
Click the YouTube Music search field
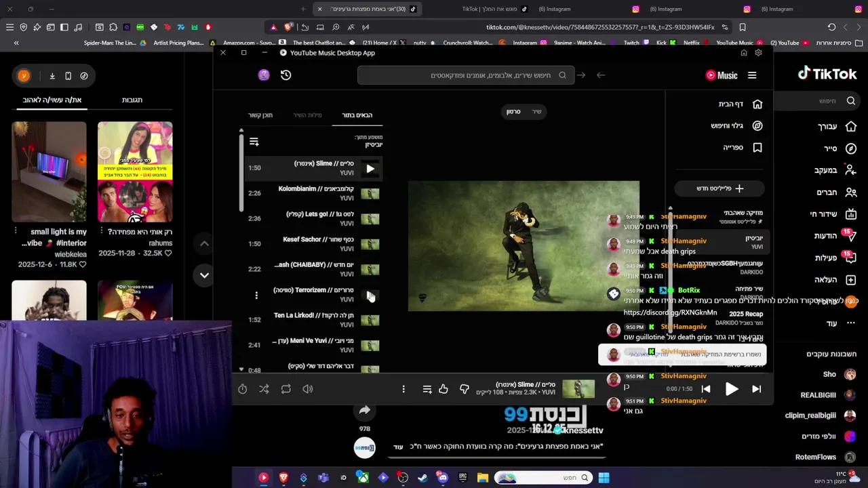(466, 75)
